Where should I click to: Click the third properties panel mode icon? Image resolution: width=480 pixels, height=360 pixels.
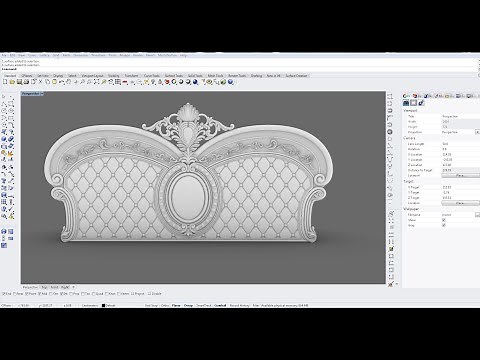(421, 103)
